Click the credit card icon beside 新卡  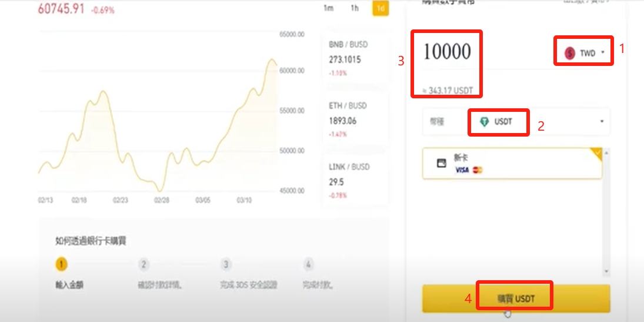click(x=442, y=163)
